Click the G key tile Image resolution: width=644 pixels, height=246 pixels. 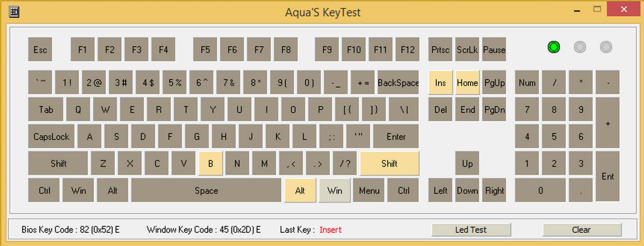pyautogui.click(x=197, y=137)
